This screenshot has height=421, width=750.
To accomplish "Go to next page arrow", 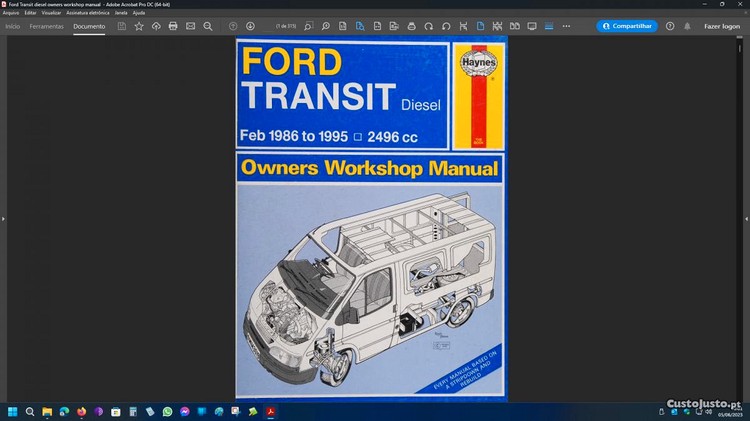I will point(250,26).
